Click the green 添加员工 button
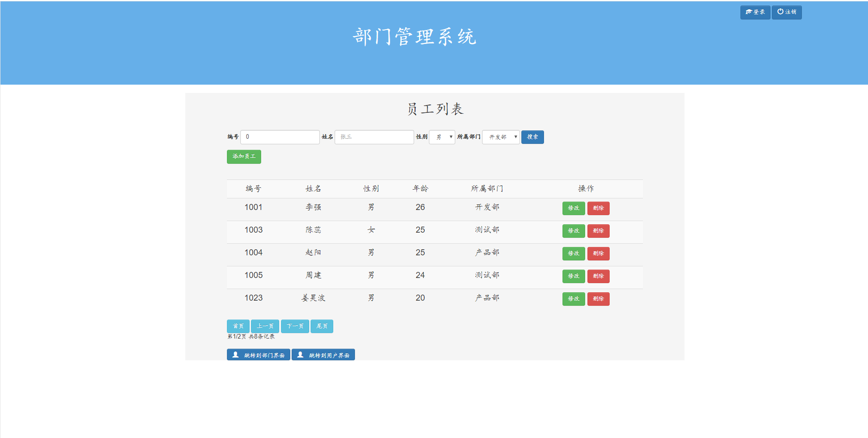Viewport: 868px width, 438px height. click(244, 156)
